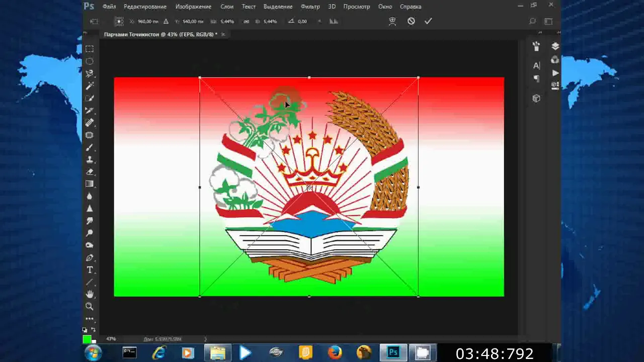This screenshot has height=362, width=644.
Task: Open the Справка menu
Action: point(411,7)
